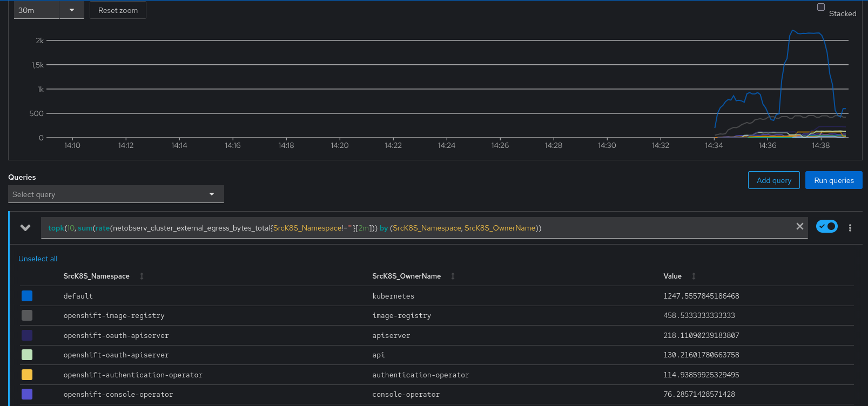Screen dimensions: 868x406
Task: Click the 2k y-axis label
Action: pyautogui.click(x=39, y=40)
